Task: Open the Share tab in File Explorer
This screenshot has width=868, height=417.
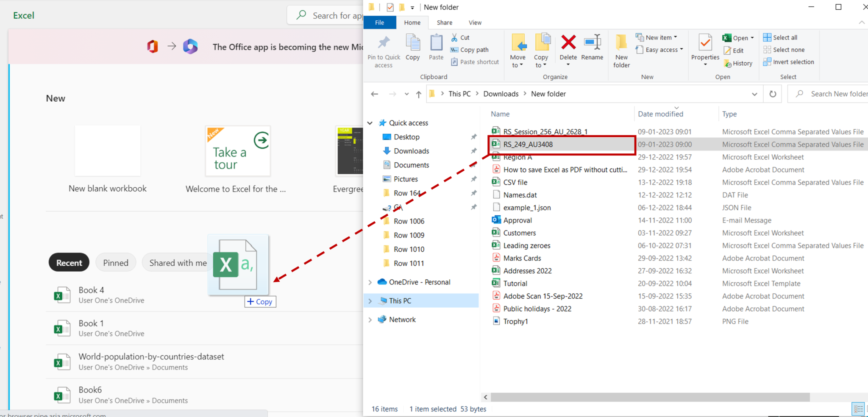Action: click(444, 22)
